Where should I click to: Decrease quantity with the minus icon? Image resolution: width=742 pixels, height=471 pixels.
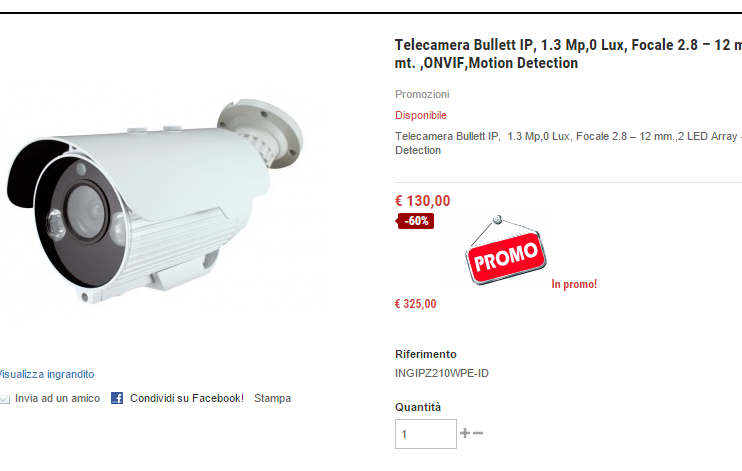478,433
